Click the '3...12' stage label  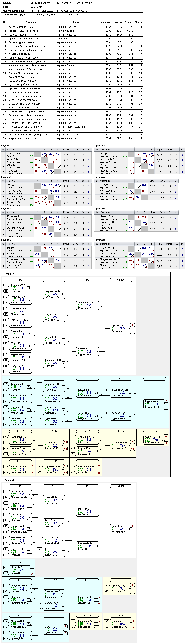(x=54, y=379)
